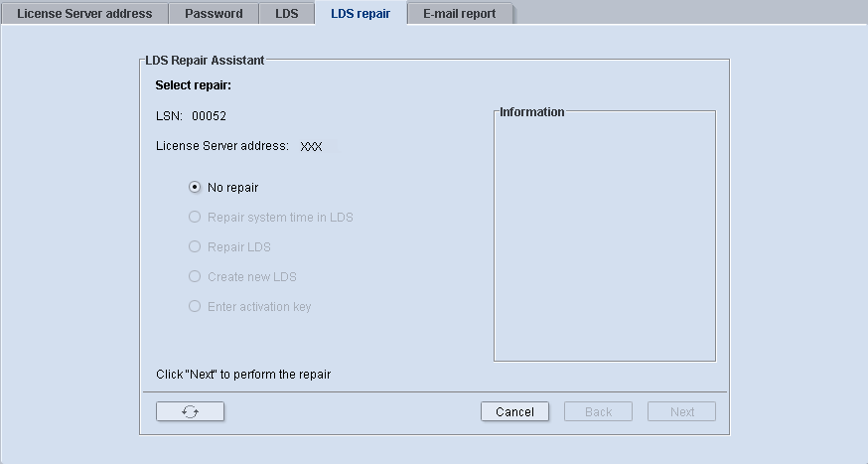This screenshot has width=868, height=464.
Task: Choose 'Repair system time in LDS' option
Action: tap(195, 217)
